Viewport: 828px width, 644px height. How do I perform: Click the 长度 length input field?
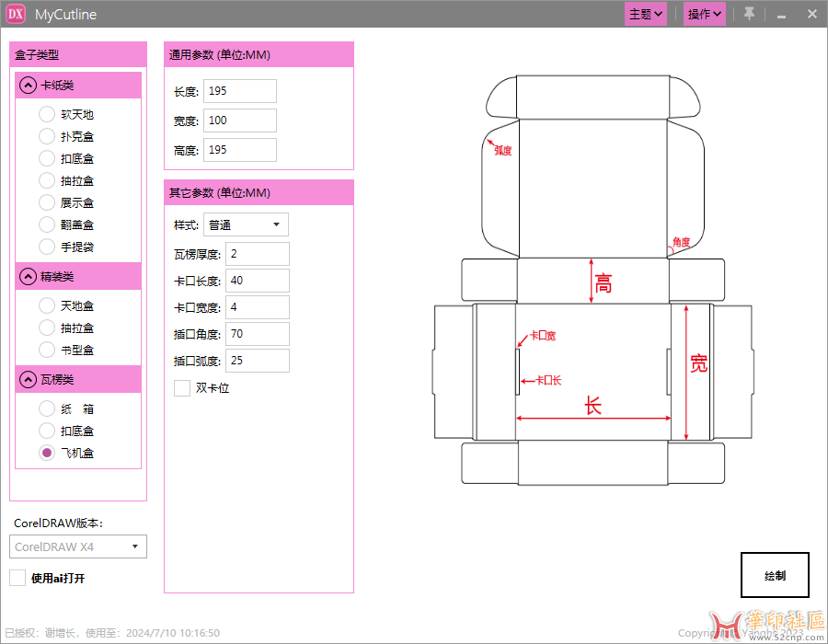pos(239,91)
